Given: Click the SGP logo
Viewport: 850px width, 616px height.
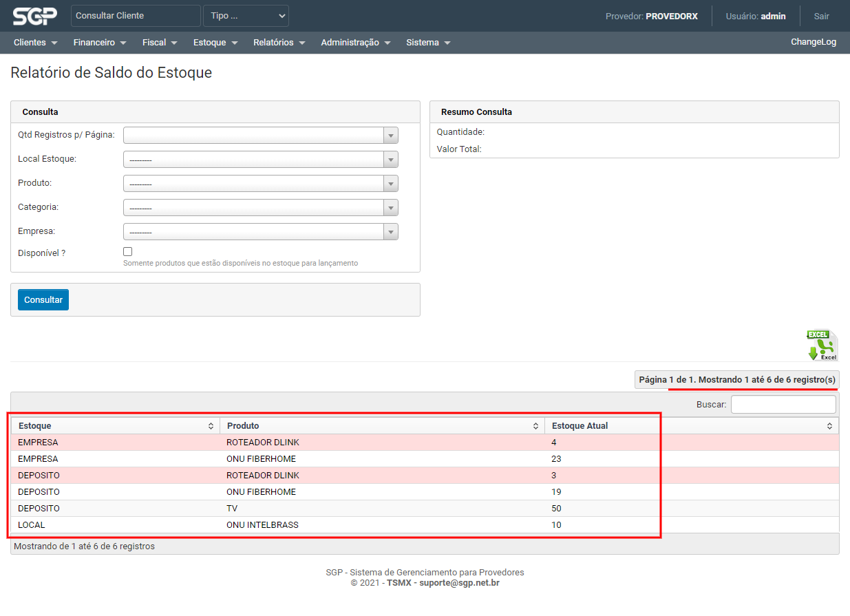Looking at the screenshot, I should [34, 15].
